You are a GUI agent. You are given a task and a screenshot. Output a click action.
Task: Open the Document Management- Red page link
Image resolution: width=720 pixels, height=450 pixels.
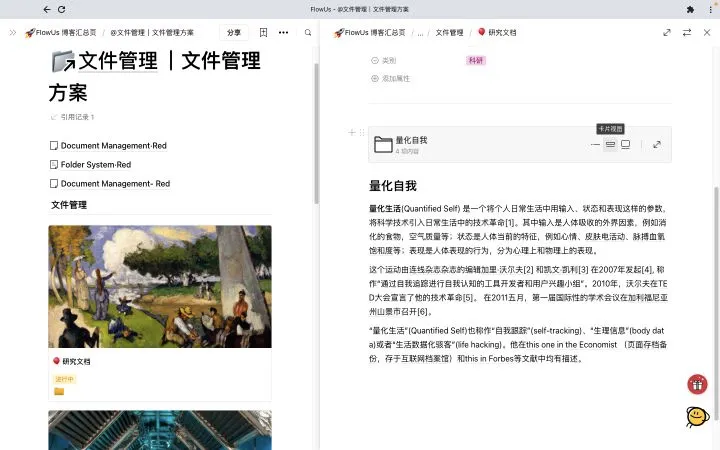[x=110, y=184]
